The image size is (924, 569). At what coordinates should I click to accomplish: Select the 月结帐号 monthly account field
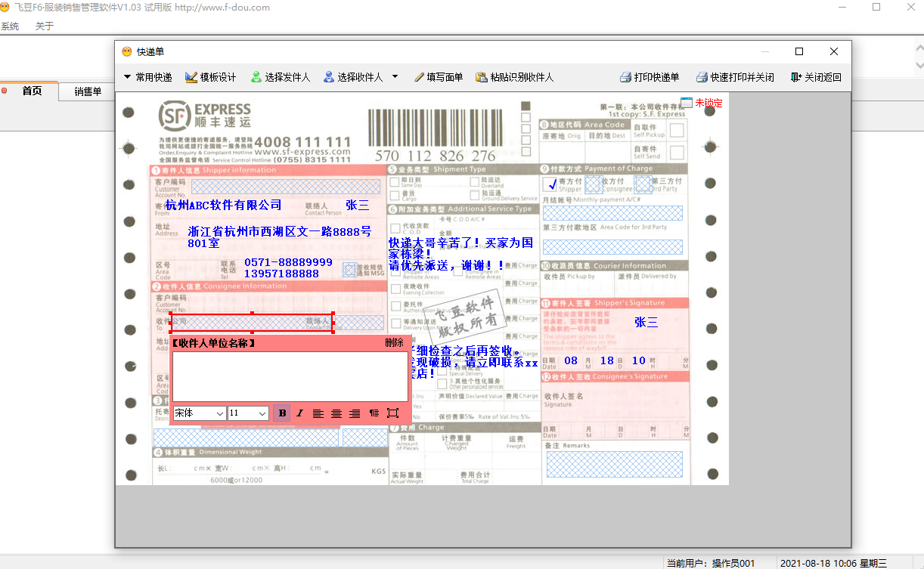point(612,213)
